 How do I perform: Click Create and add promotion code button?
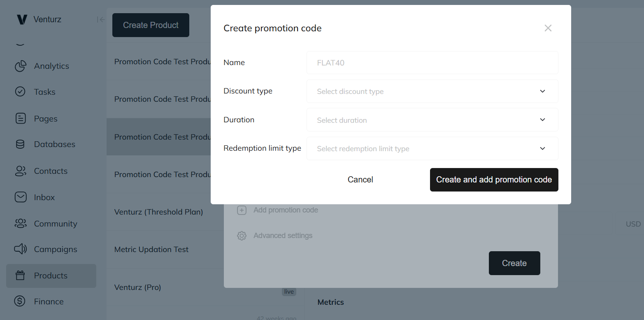(x=494, y=180)
